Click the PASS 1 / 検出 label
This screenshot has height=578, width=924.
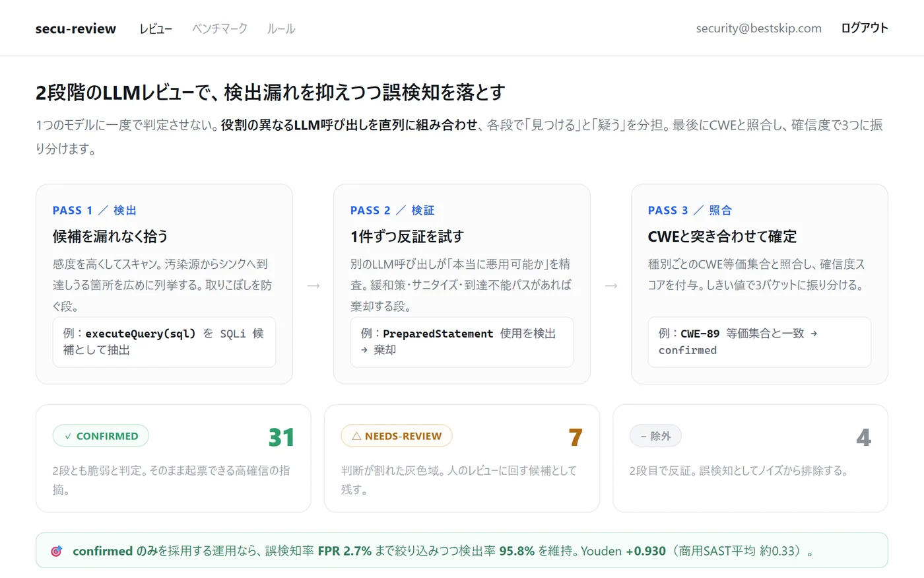[x=94, y=210]
